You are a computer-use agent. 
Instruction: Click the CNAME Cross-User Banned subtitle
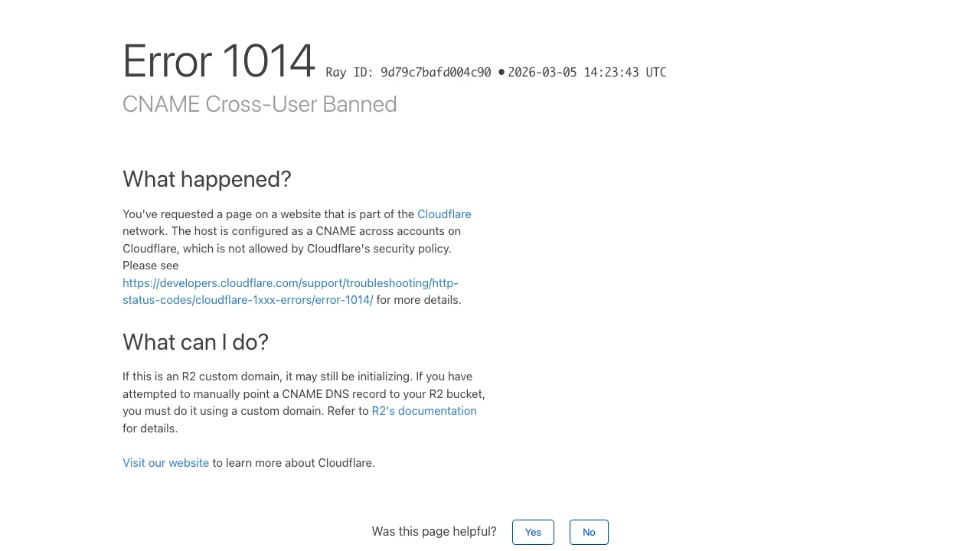pos(260,104)
